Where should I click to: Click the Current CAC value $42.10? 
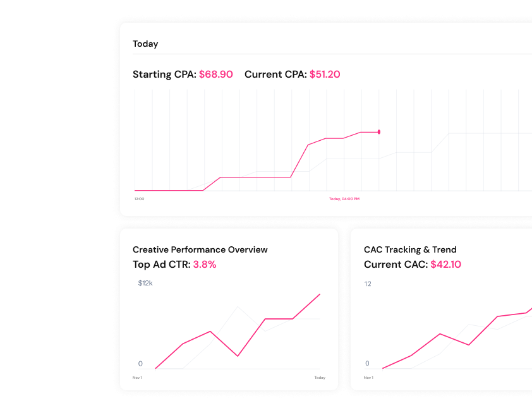[445, 265]
